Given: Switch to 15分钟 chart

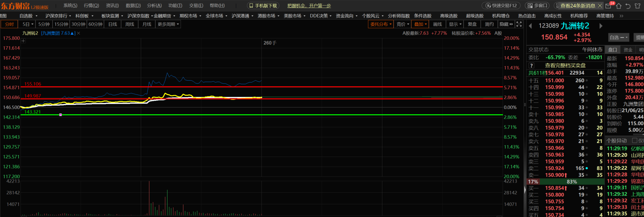Looking at the screenshot, I should 61,24.
